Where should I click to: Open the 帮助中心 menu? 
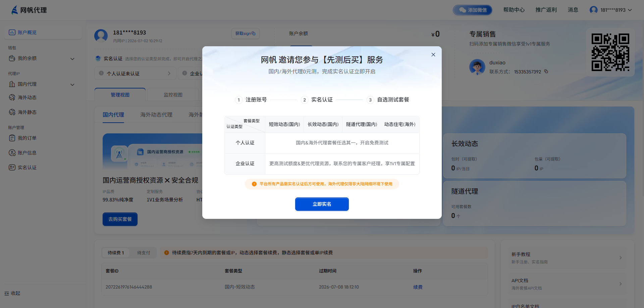coord(514,10)
